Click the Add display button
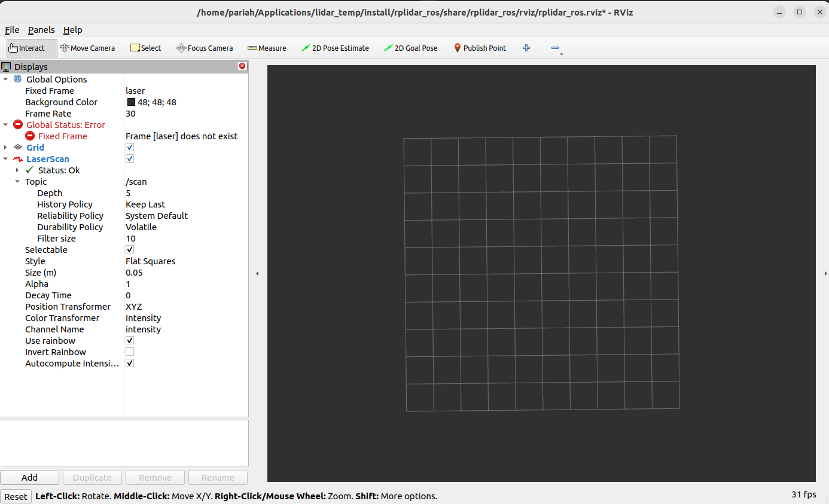 coord(29,477)
